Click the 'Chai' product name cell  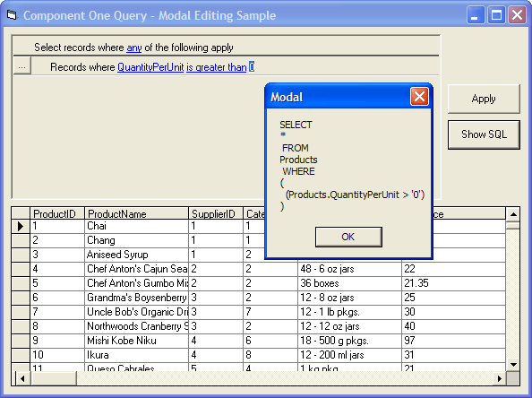pos(136,226)
